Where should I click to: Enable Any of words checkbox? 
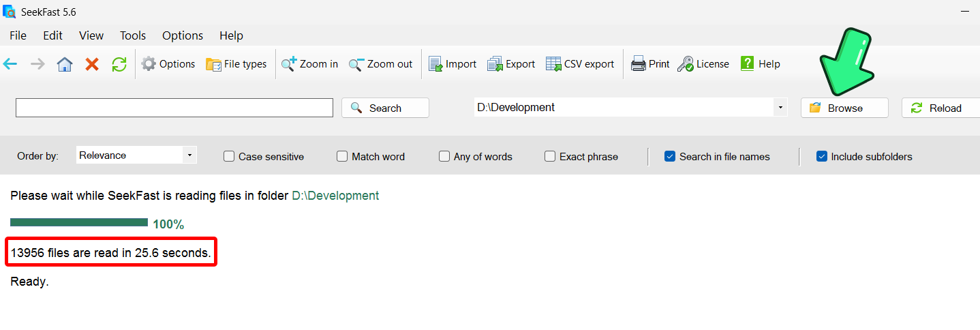click(x=444, y=156)
